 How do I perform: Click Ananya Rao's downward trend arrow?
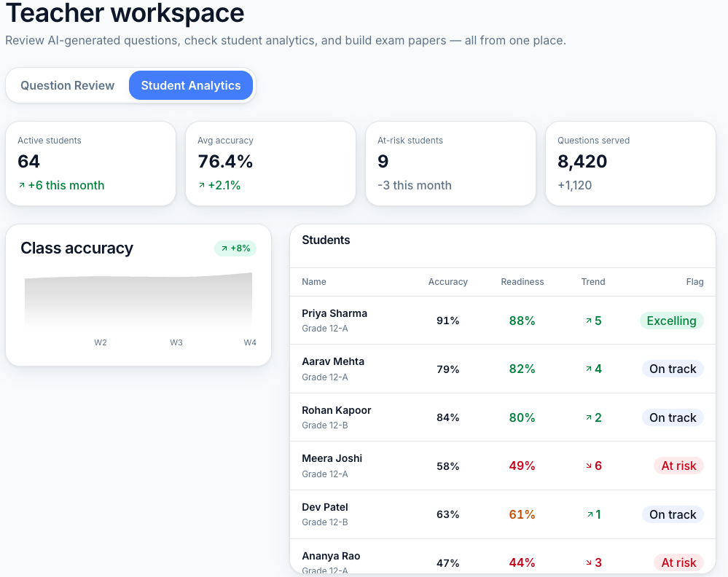(589, 562)
